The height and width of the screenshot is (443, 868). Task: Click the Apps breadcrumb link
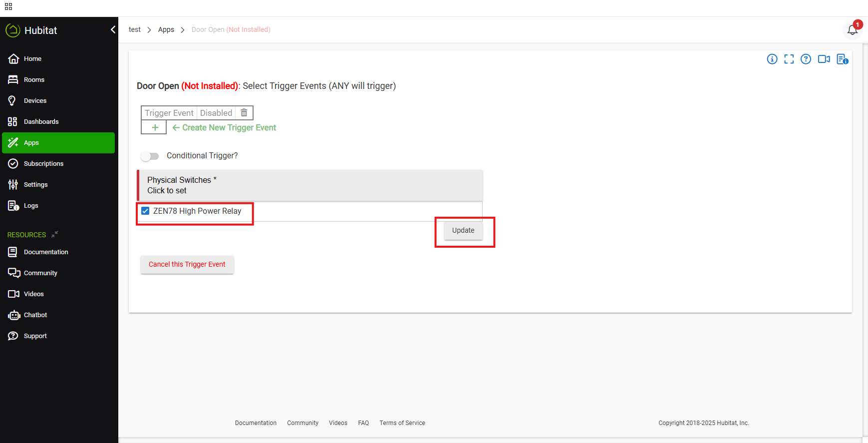click(x=166, y=29)
